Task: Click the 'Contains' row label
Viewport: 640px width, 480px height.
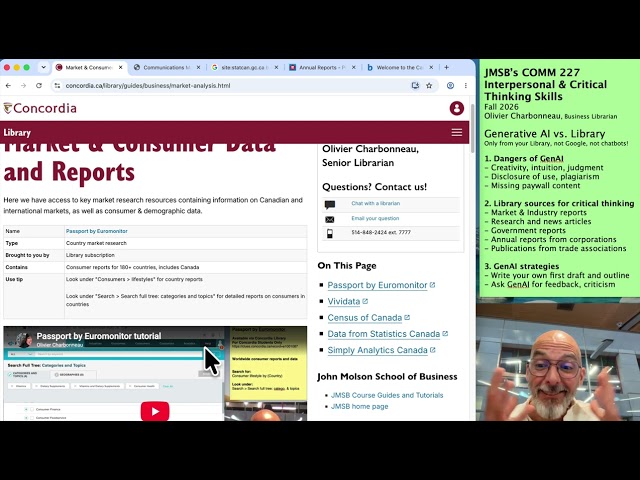Action: tap(17, 267)
